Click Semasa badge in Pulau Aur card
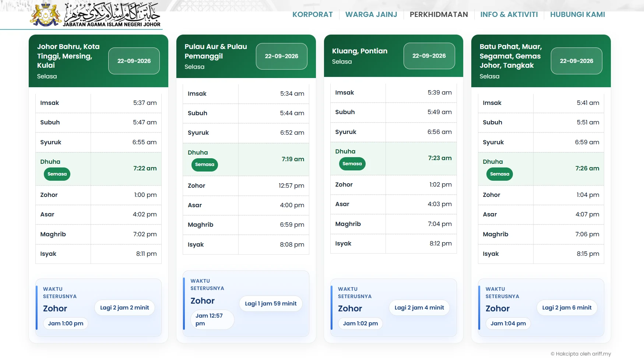 tap(205, 165)
